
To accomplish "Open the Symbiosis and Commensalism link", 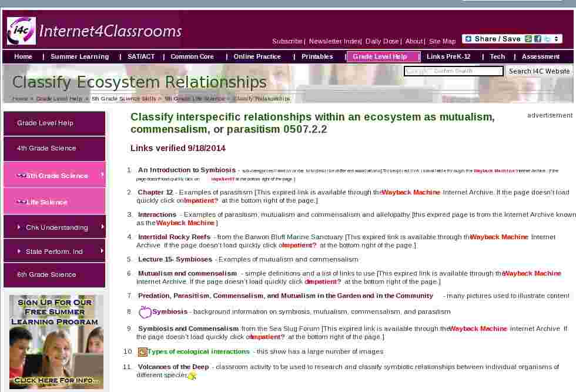I will pyautogui.click(x=188, y=329).
